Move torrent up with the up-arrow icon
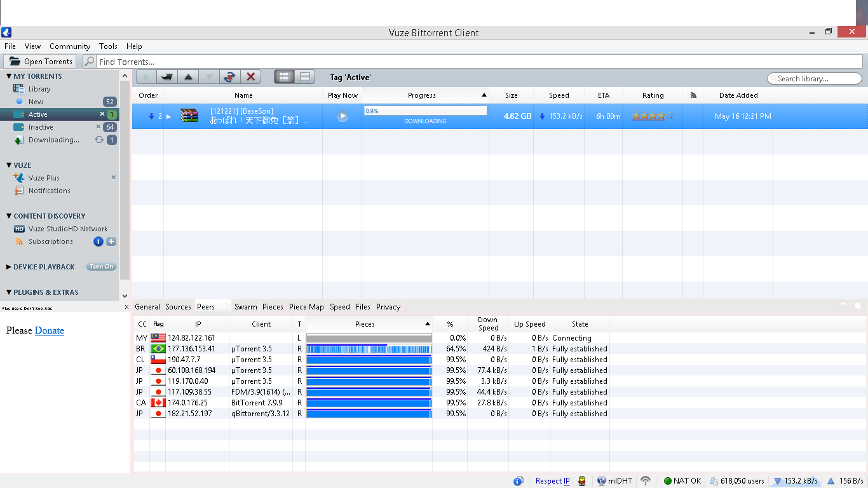Screen dimensions: 868x488 pos(188,77)
